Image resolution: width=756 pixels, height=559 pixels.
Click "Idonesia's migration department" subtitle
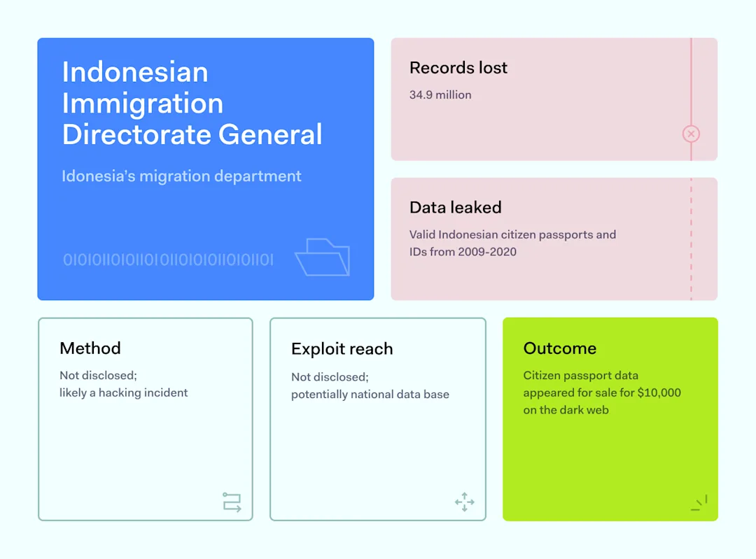(181, 176)
